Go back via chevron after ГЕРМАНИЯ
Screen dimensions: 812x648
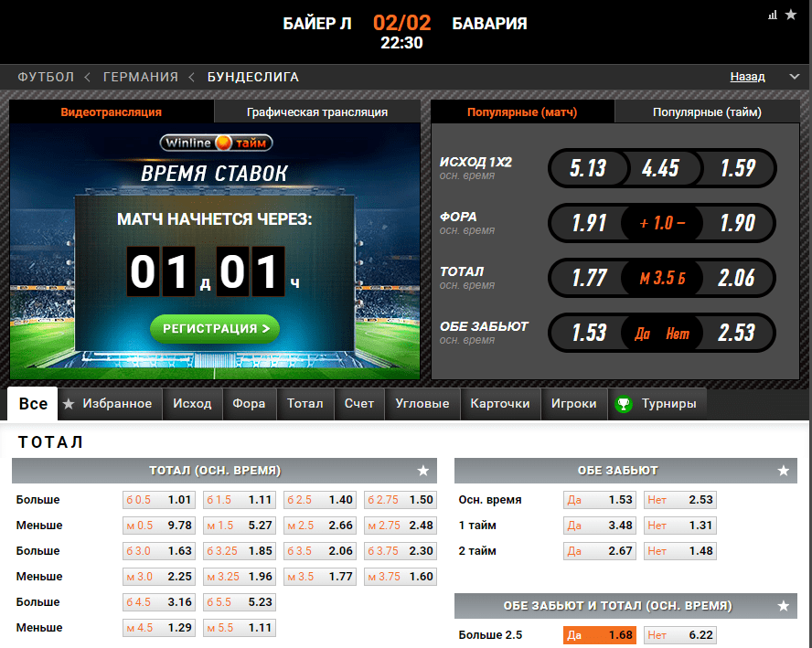click(192, 77)
